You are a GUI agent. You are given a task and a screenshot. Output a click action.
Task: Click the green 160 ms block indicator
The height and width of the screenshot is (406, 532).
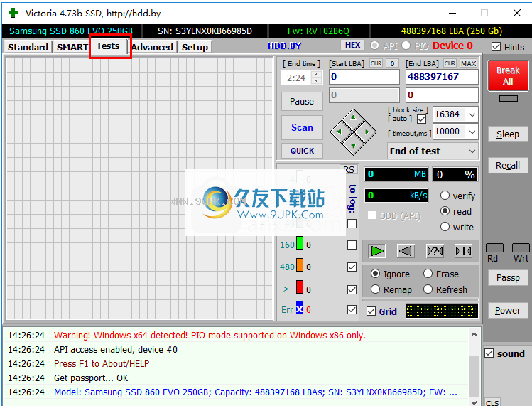(300, 243)
